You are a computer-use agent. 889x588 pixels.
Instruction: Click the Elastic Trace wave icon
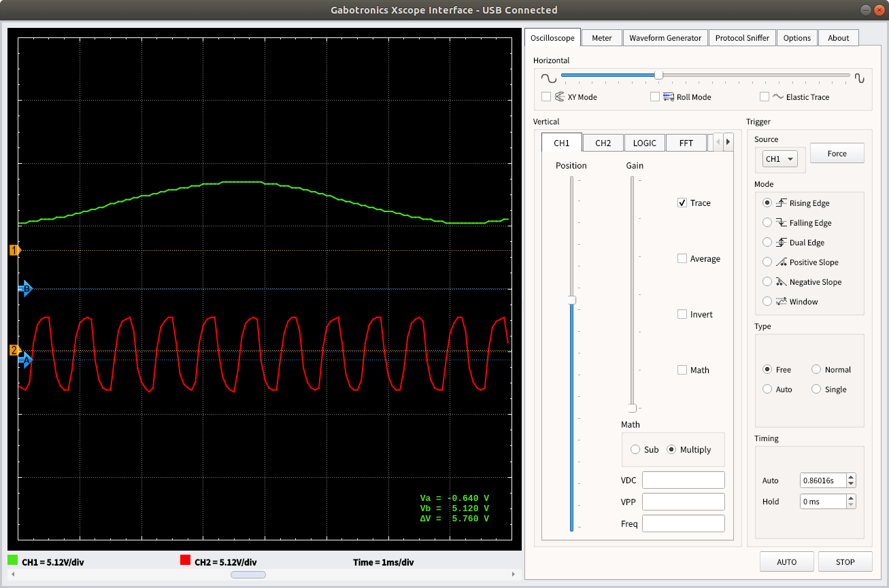[778, 97]
